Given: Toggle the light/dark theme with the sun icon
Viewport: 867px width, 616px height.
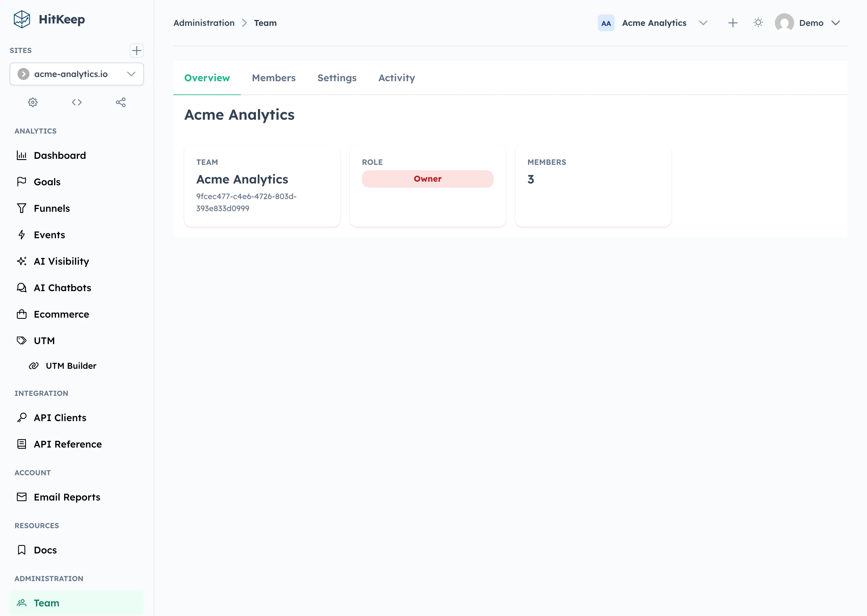Looking at the screenshot, I should pos(758,23).
